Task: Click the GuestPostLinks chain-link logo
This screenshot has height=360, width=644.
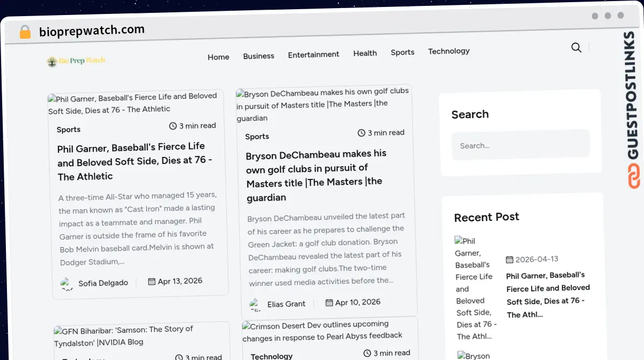Action: pos(634,176)
